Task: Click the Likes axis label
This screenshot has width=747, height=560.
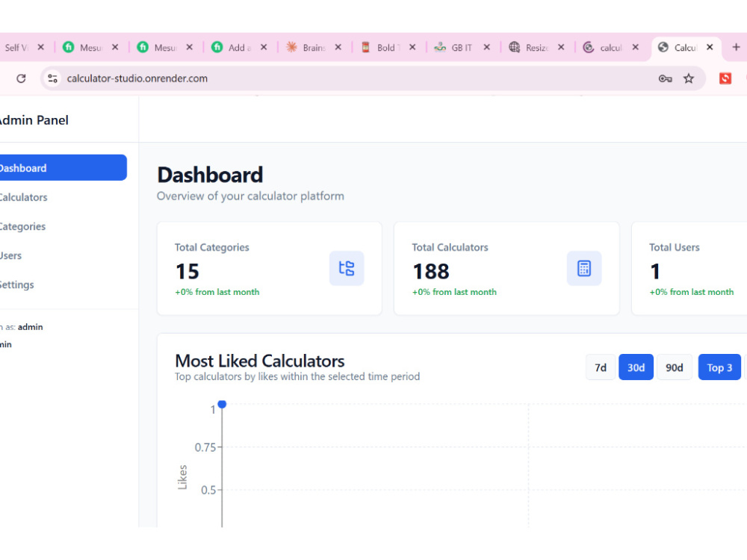Action: pos(182,477)
